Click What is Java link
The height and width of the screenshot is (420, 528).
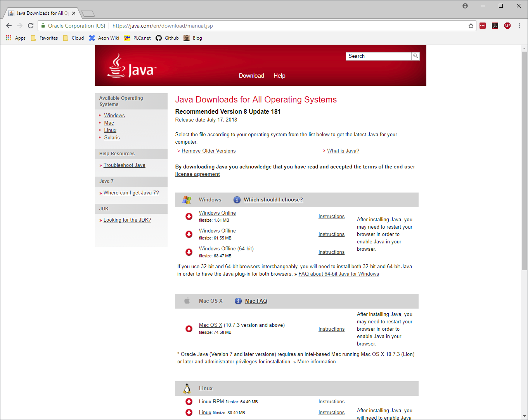coord(343,151)
